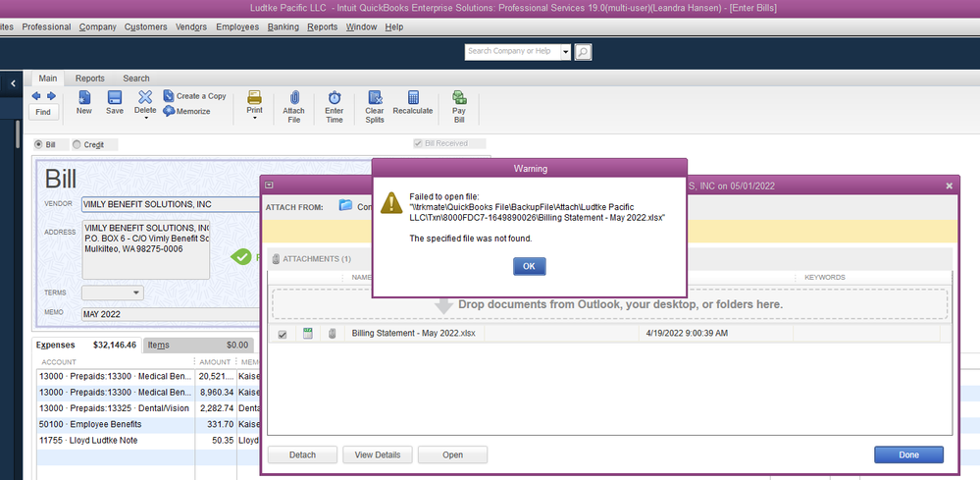Open Attach File paperclip tool

293,106
